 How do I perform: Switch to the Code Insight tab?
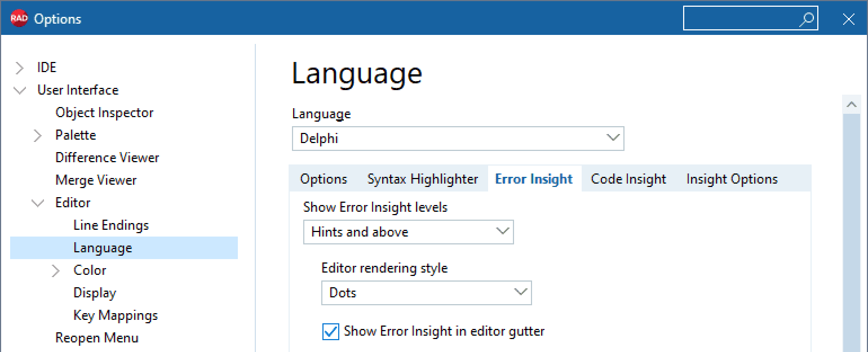click(x=628, y=179)
